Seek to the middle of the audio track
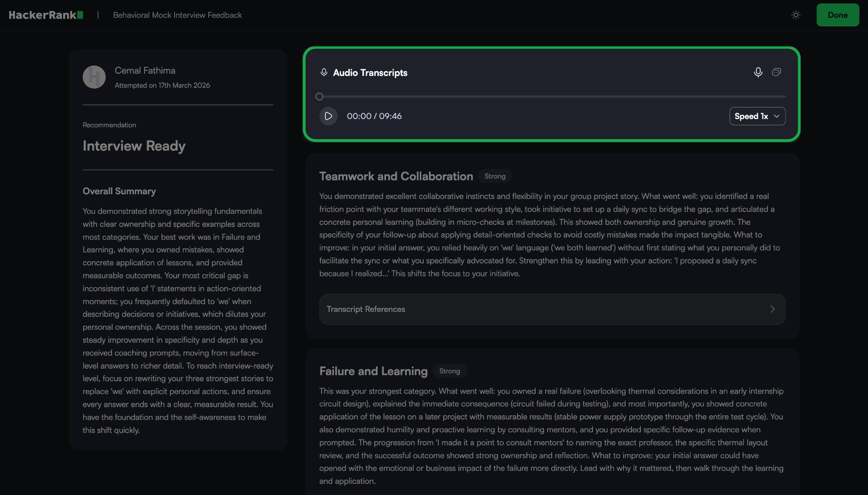Screen dimensions: 868x495 click(x=553, y=97)
